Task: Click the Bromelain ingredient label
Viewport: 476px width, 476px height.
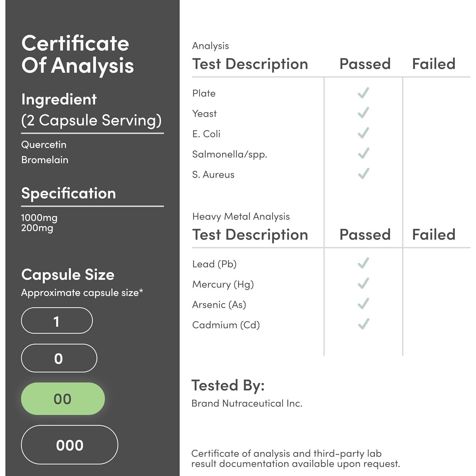Action: (45, 160)
